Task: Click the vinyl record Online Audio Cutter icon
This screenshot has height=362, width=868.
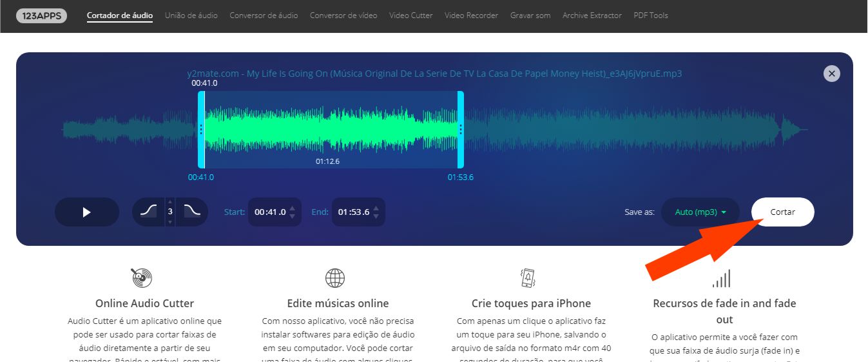Action: 142,278
